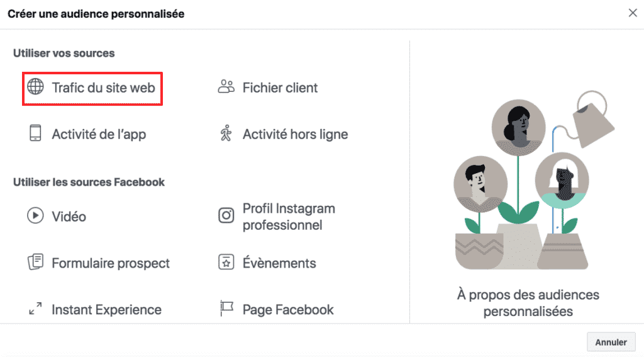Image resolution: width=644 pixels, height=357 pixels.
Task: Select the play icon next to Vidéo
Action: point(35,217)
